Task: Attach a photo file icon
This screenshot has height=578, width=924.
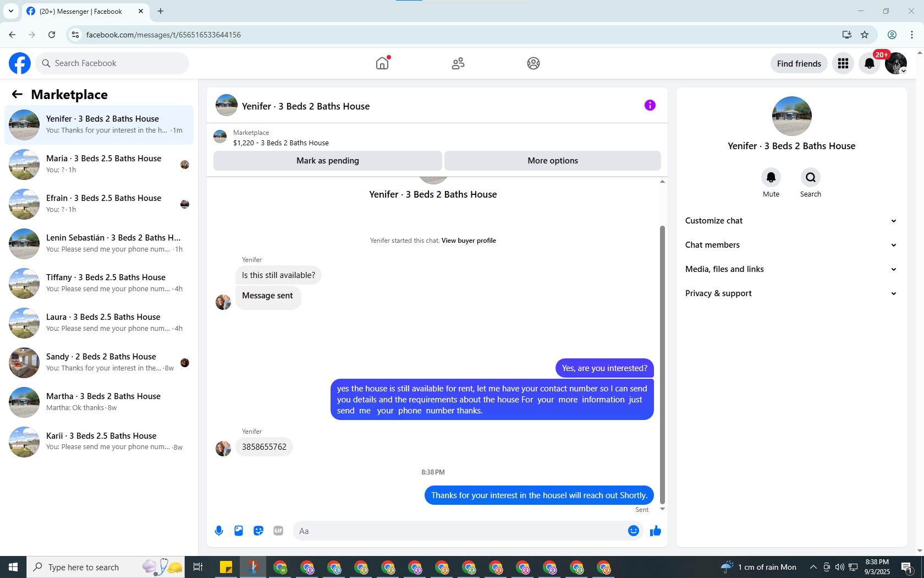Action: 239,531
